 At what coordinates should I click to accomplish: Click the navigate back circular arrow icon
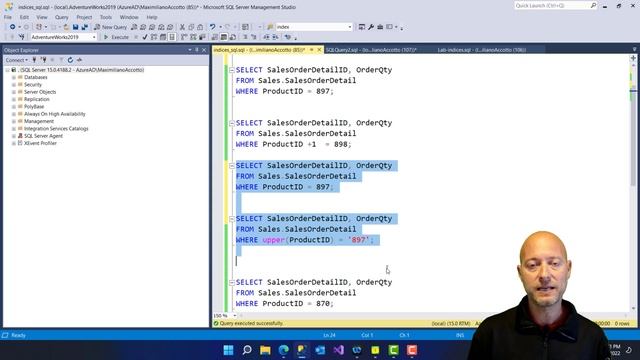click(12, 27)
